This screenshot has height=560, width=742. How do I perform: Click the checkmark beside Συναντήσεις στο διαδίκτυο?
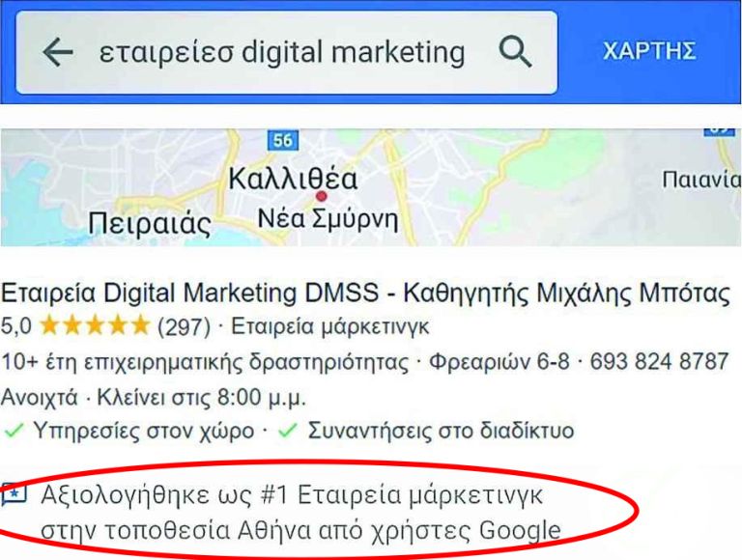point(288,431)
